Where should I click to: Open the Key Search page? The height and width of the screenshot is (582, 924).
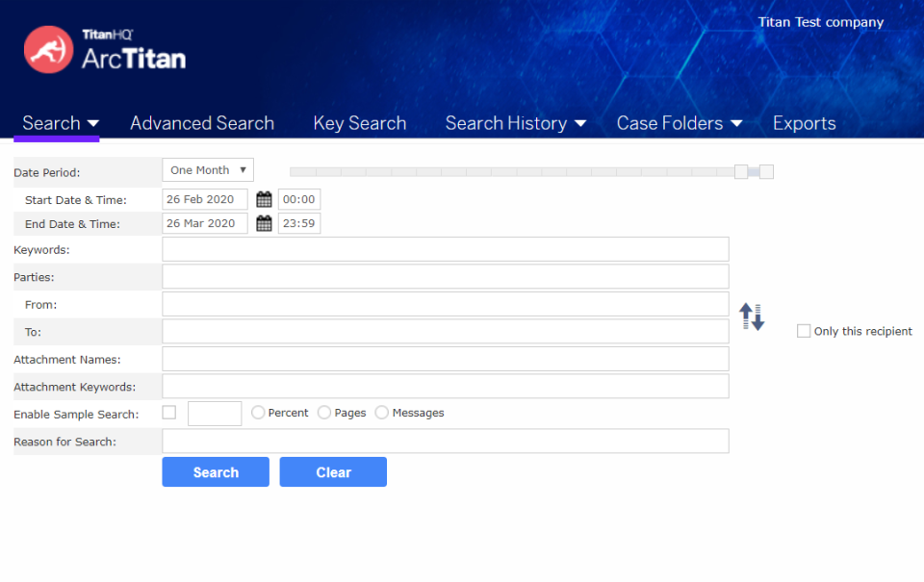[x=360, y=123]
